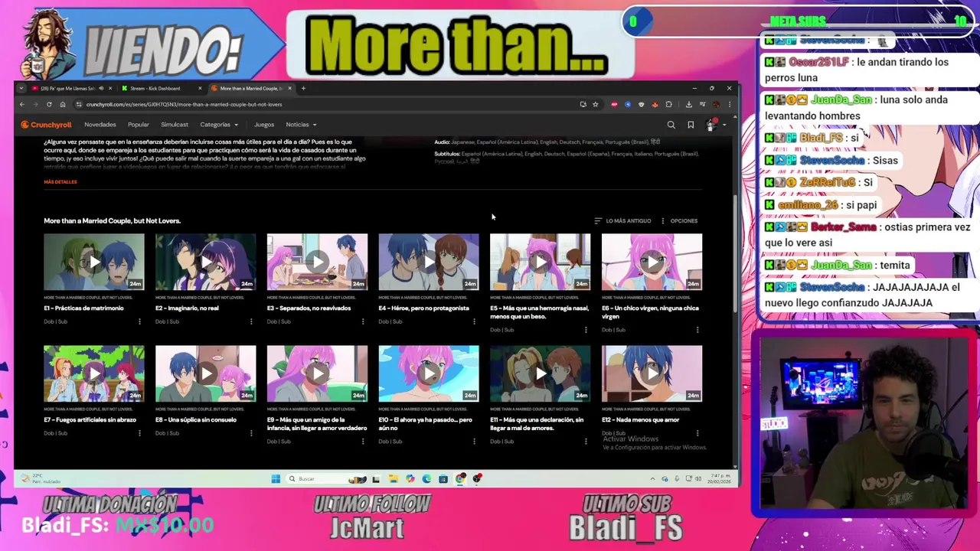Screen dimensions: 980x551
Task: Show hidden system tray icons
Action: click(652, 479)
